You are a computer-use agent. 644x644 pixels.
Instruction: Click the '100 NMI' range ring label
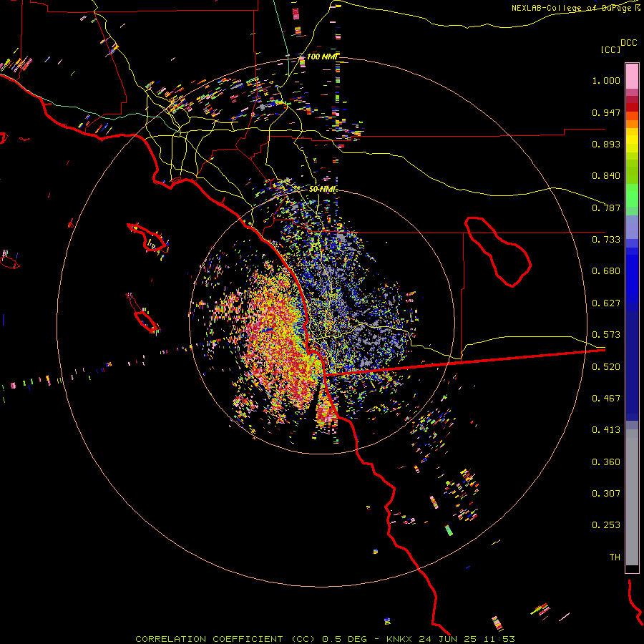coord(323,57)
